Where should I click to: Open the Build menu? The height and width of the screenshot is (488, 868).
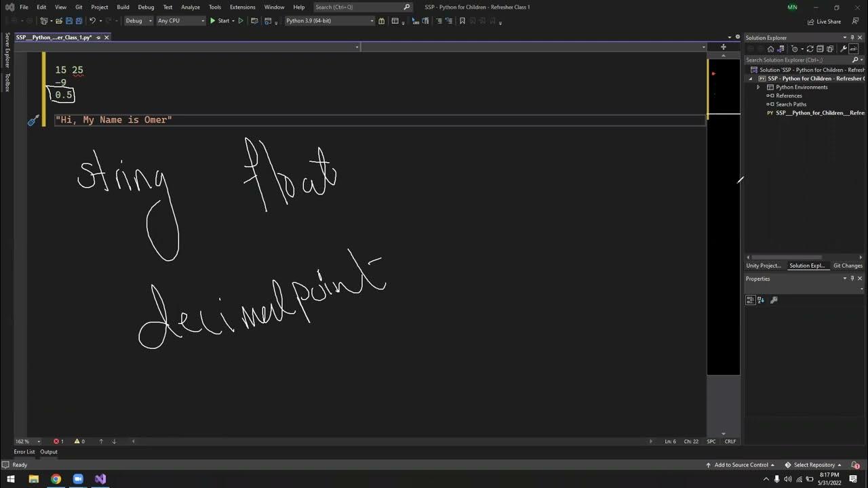tap(123, 7)
